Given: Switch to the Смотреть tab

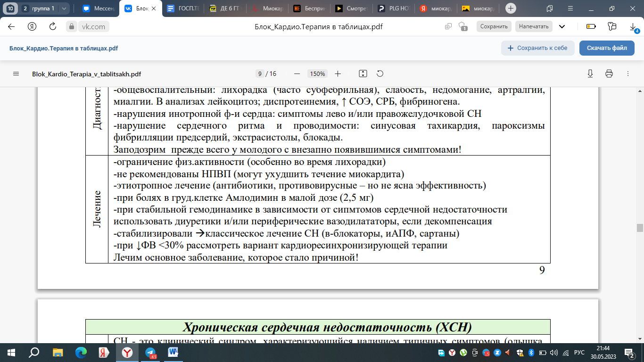Looking at the screenshot, I should (x=351, y=8).
